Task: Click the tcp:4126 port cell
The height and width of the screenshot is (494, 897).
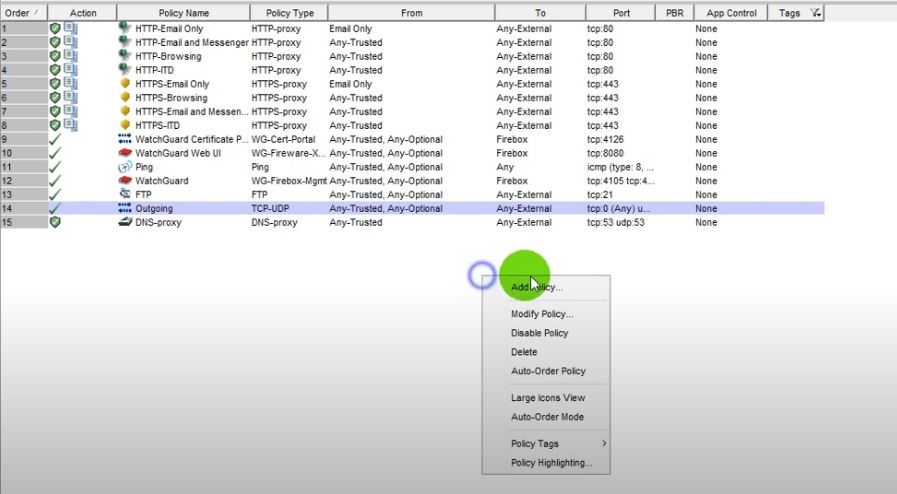Action: click(605, 140)
